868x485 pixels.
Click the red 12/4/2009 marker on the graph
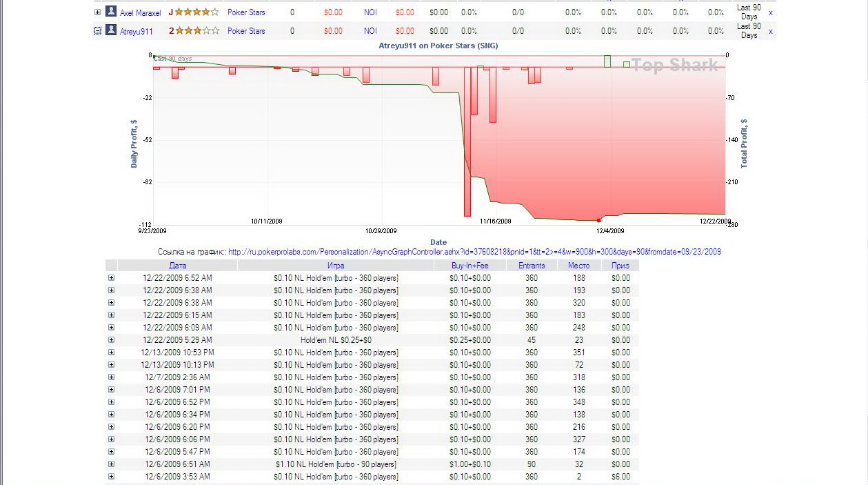tap(598, 220)
